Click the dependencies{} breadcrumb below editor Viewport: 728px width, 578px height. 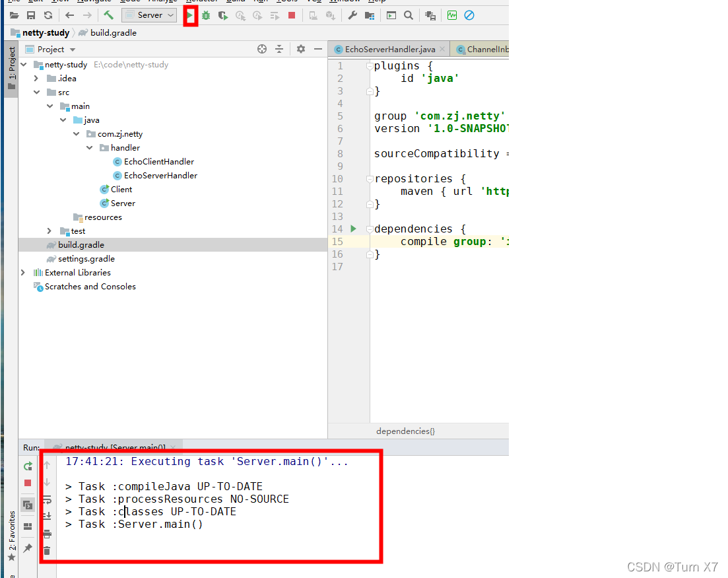click(x=405, y=431)
